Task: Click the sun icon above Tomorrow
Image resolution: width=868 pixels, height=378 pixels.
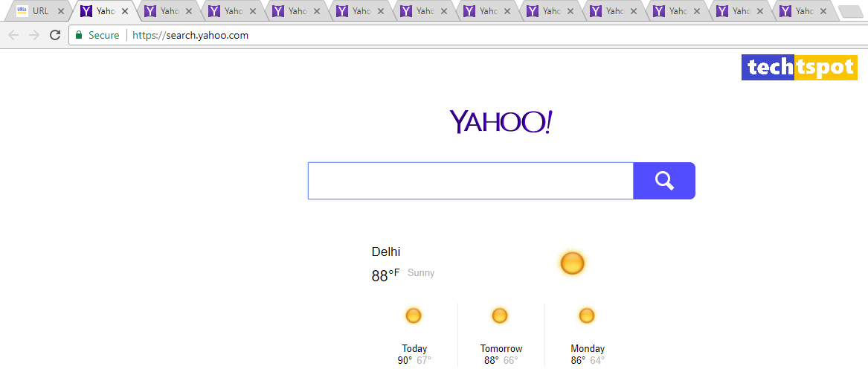Action: pyautogui.click(x=500, y=316)
